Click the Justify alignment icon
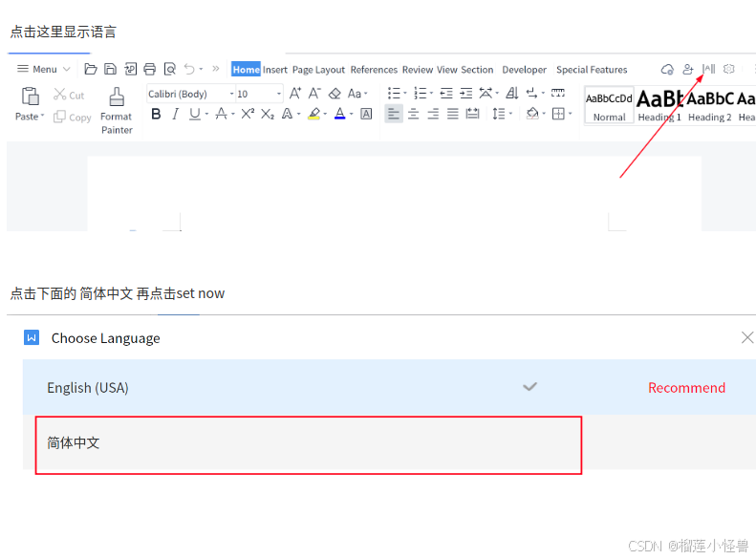 click(x=452, y=115)
